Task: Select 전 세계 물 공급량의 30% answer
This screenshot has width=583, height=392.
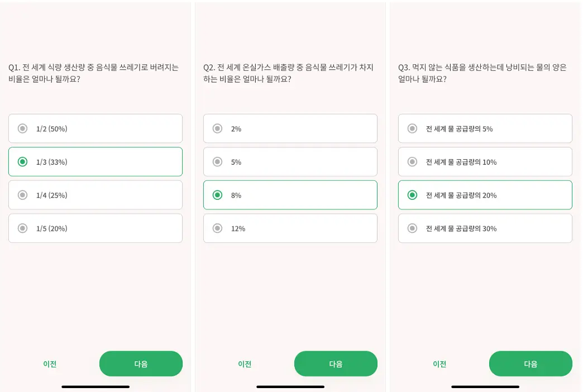Action: point(485,228)
